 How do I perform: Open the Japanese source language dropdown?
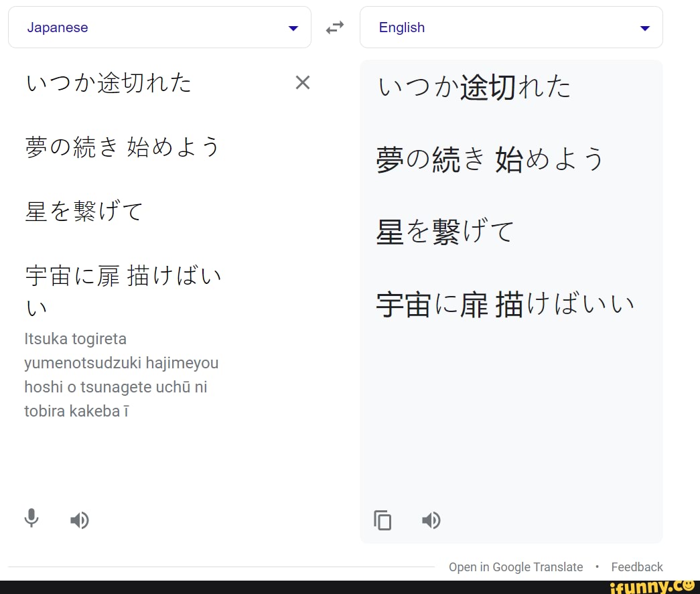pos(159,27)
